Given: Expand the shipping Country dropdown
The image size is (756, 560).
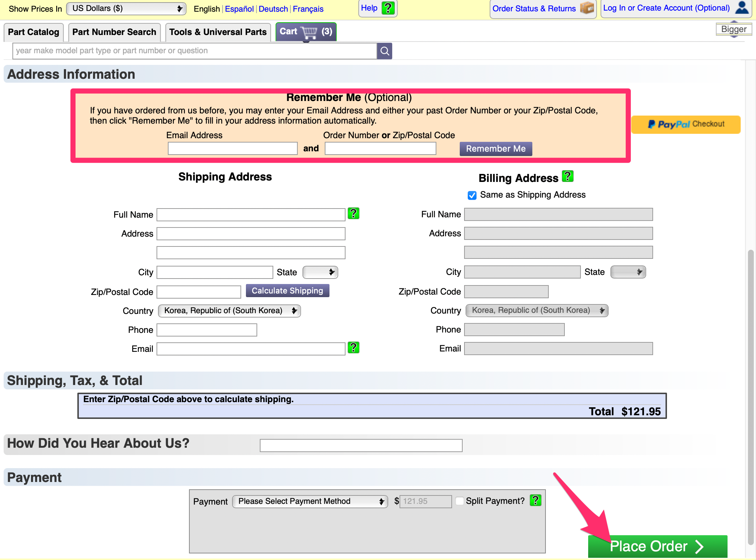Looking at the screenshot, I should coord(229,311).
